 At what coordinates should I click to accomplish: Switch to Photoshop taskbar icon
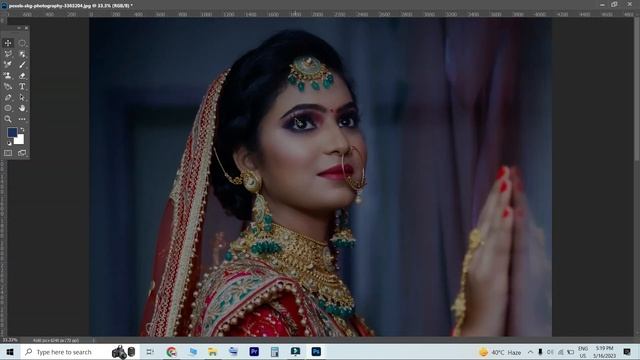(316, 352)
